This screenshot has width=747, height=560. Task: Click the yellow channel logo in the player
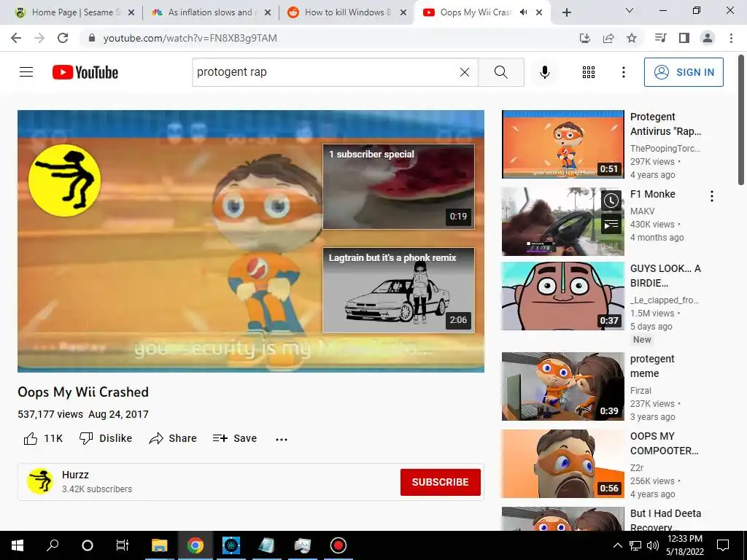click(x=65, y=181)
